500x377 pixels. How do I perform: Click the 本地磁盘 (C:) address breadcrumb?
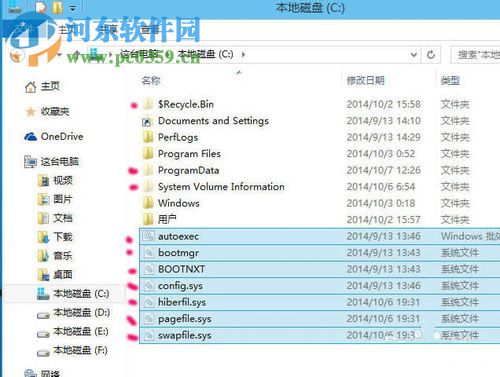(x=205, y=54)
